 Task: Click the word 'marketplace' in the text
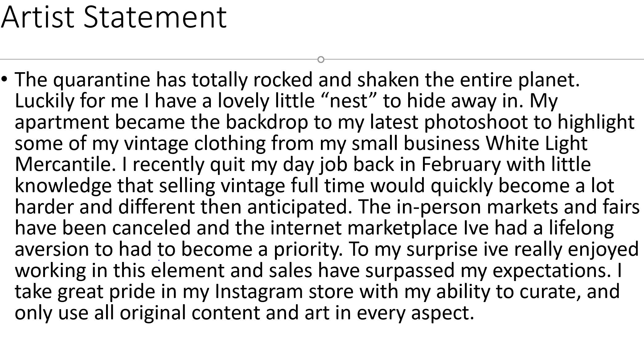pyautogui.click(x=402, y=228)
